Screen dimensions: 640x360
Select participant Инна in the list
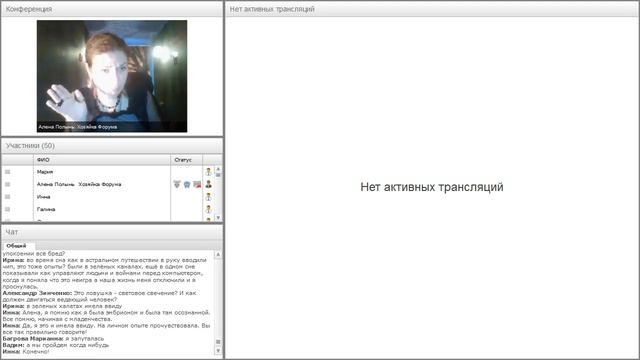coord(43,197)
